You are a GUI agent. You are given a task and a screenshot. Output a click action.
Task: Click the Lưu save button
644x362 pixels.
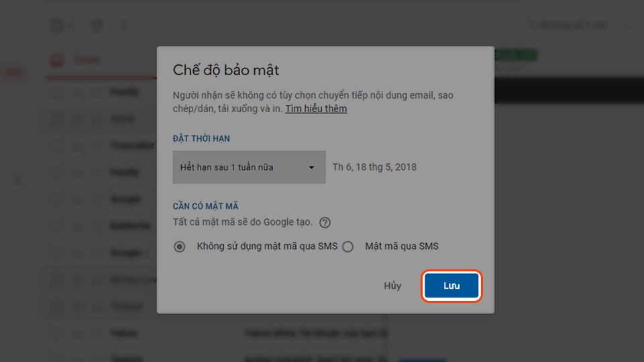coord(451,285)
